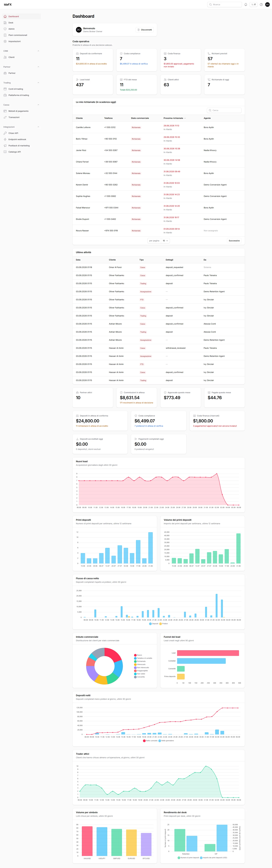Viewport: 272px width, 868px height.
Task: Open the Richiamate di oggi card
Action: pos(225,85)
